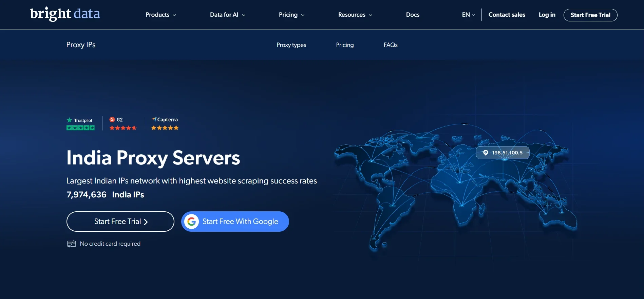
Task: Click header Start Free Trial button
Action: [x=590, y=15]
